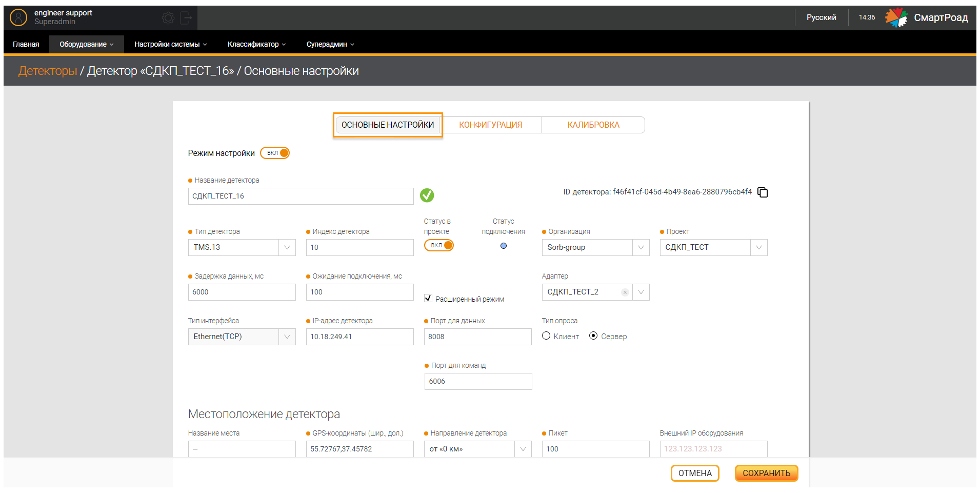Screen dimensions: 980x493
Task: Open the Детекторы breadcrumb link
Action: click(x=48, y=71)
